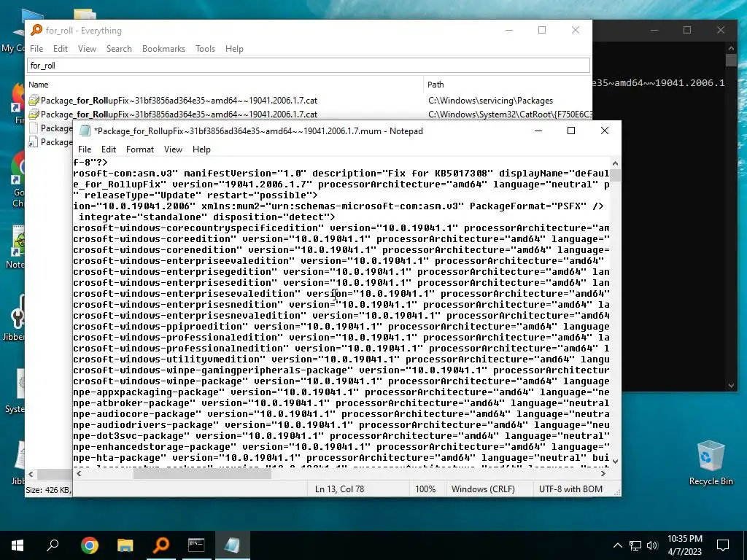Click the Notepad icon in its title bar

(85, 131)
